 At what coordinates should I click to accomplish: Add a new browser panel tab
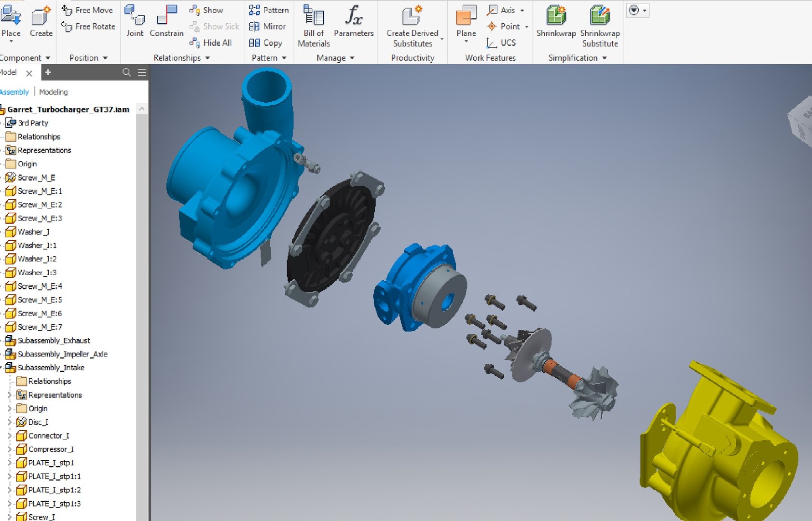point(48,72)
